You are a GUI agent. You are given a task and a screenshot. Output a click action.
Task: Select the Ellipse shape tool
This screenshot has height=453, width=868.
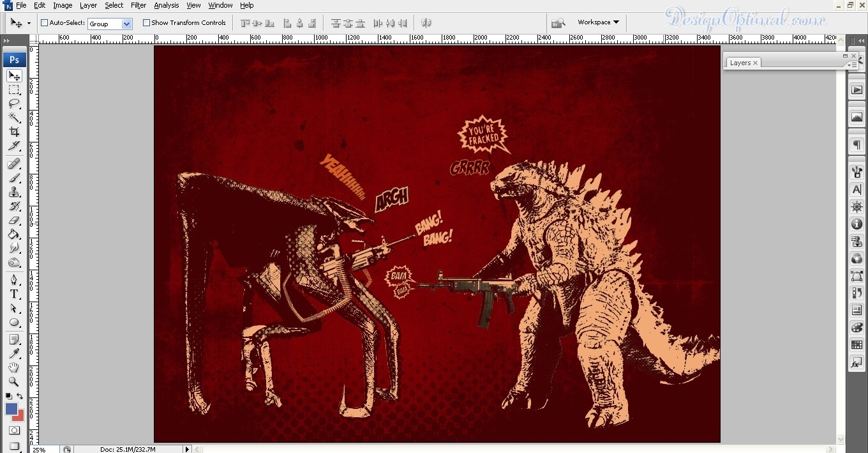pyautogui.click(x=14, y=322)
